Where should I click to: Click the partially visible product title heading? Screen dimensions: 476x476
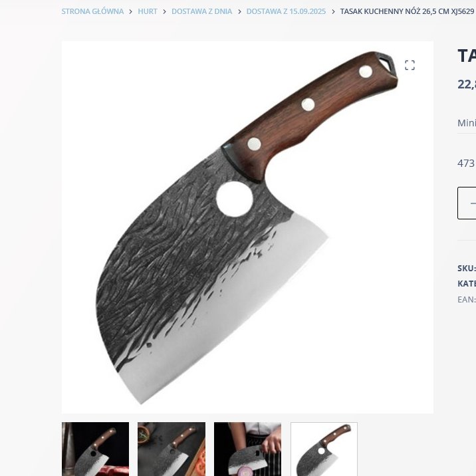click(467, 56)
